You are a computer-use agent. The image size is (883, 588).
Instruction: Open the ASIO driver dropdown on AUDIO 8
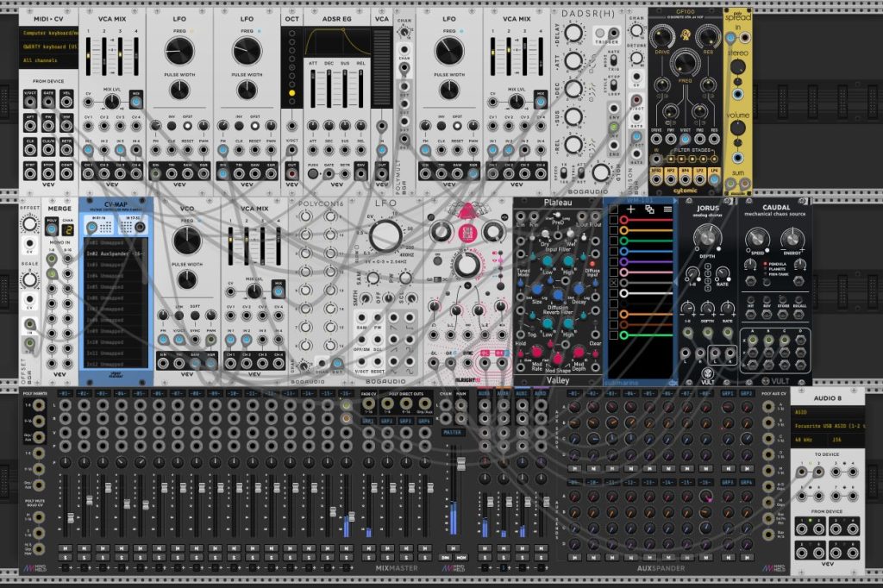click(x=828, y=412)
